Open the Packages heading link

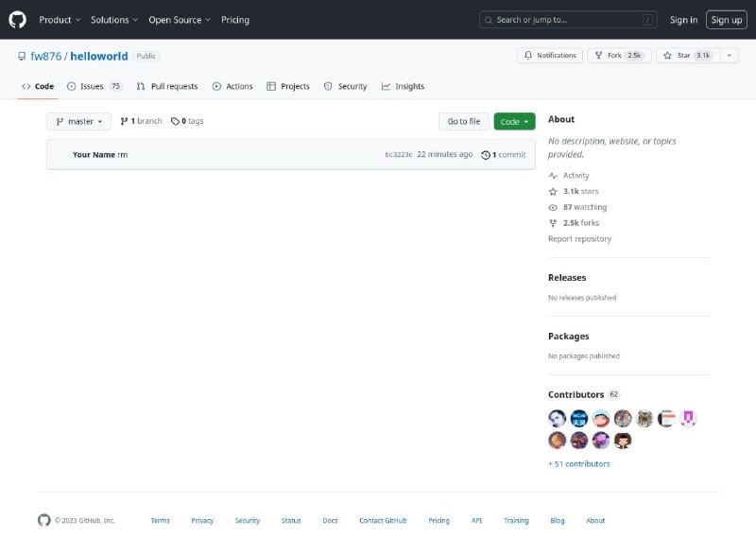[x=569, y=336]
